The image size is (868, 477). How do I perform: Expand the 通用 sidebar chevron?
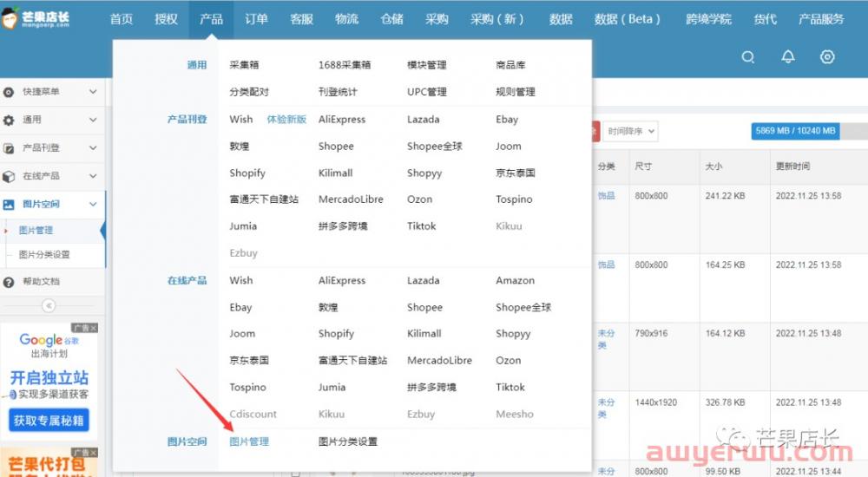[x=93, y=120]
